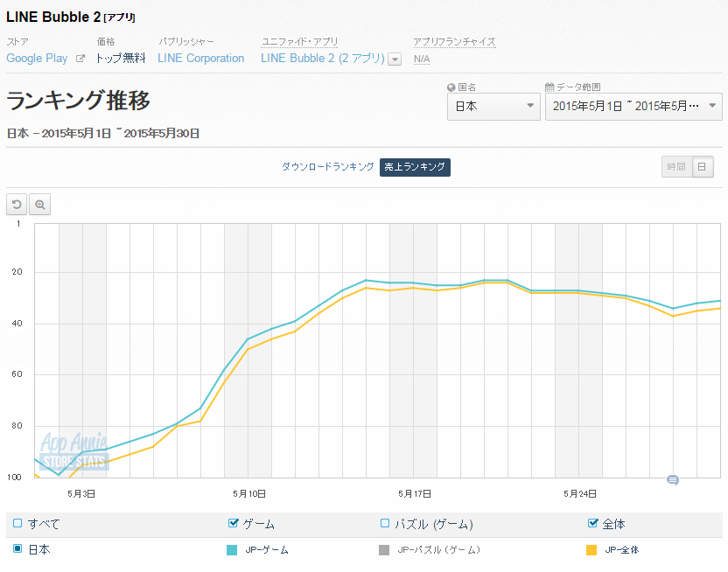
Task: Uncheck the ゲーム checkbox
Action: pos(233,523)
